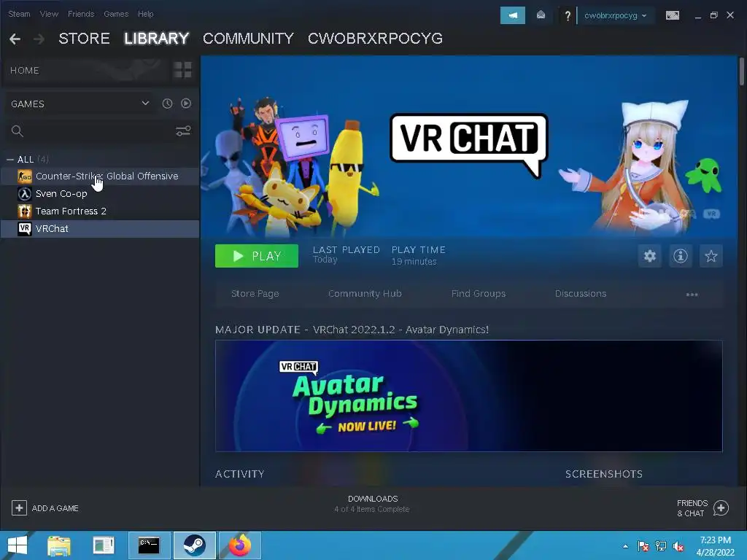Show hidden system tray icons

(625, 546)
